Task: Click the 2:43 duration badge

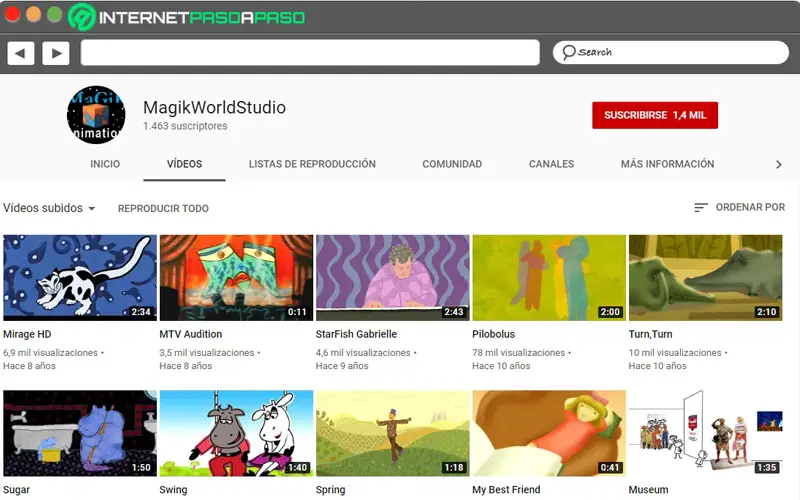Action: coord(454,312)
